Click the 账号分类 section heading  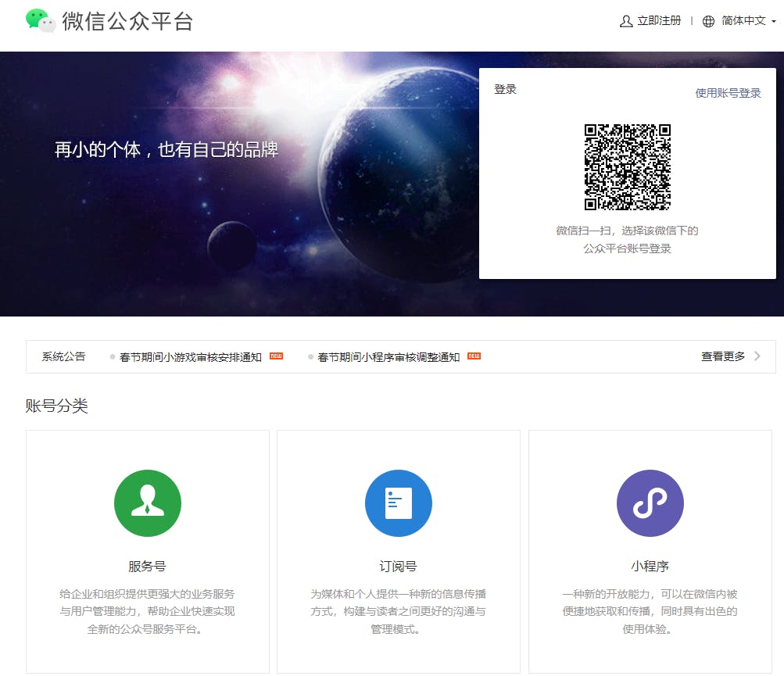(56, 406)
